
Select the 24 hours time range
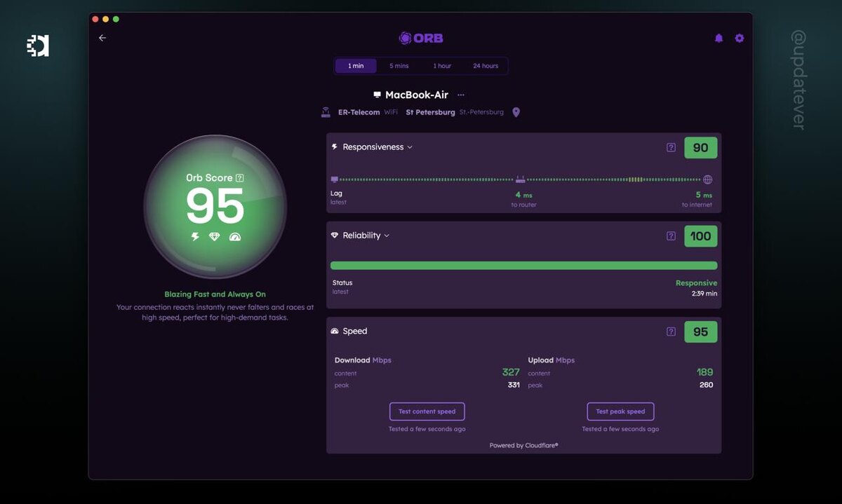[x=486, y=66]
